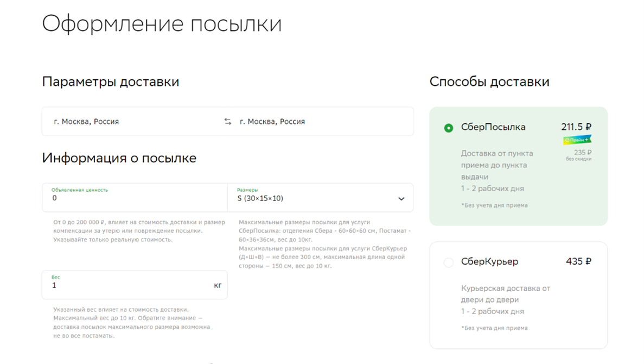Select the СберПосылка radio button
Image resolution: width=644 pixels, height=364 pixels.
tap(449, 128)
